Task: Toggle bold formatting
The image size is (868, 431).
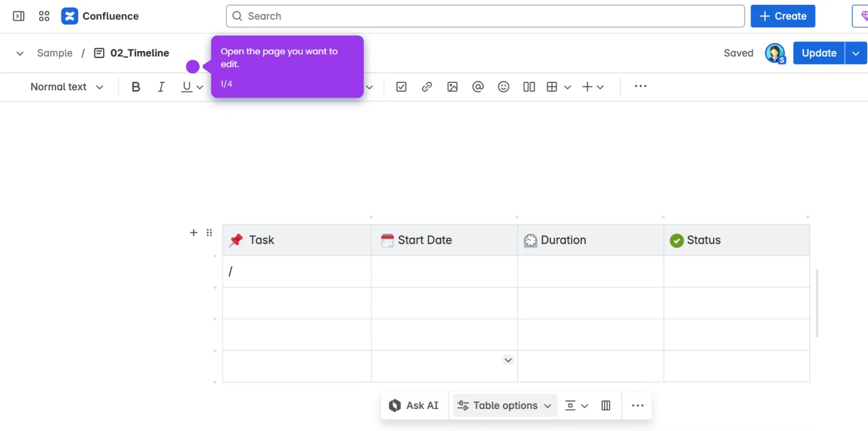Action: (136, 87)
